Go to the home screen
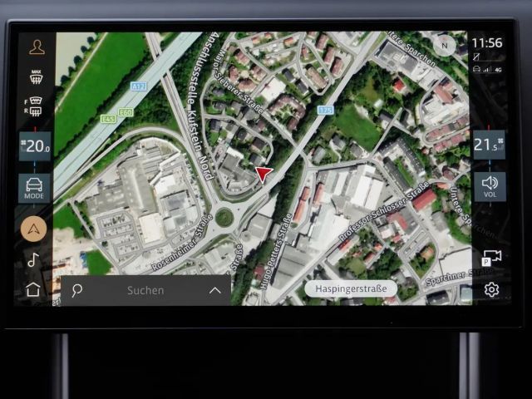The width and height of the screenshot is (532, 399). 33,289
